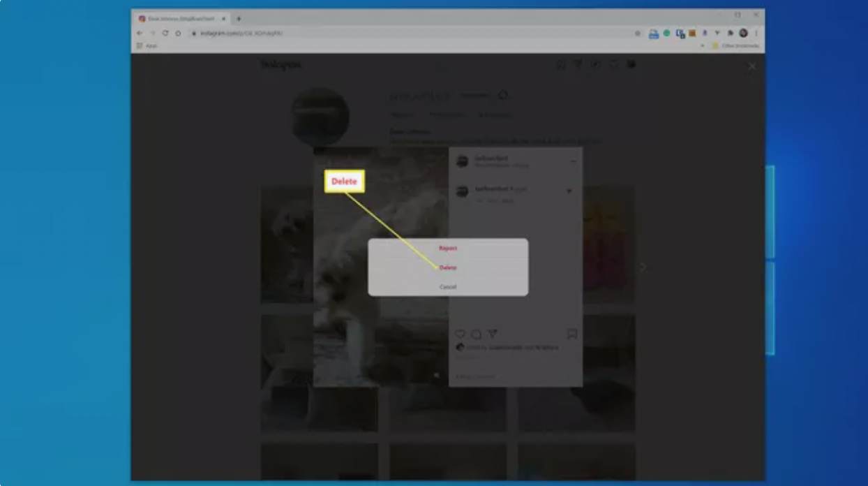Share the post with the paper plane icon
This screenshot has width=868, height=486.
tap(492, 334)
